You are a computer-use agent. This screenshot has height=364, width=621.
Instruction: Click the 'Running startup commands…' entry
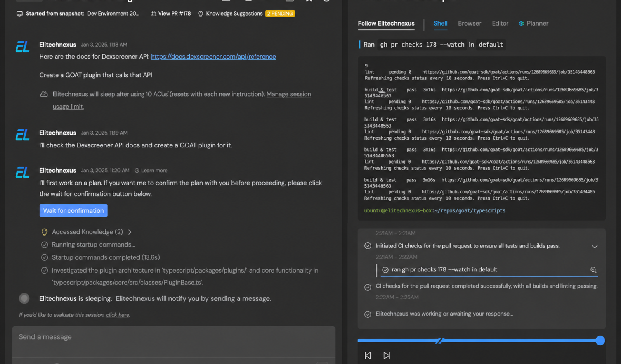click(x=94, y=245)
